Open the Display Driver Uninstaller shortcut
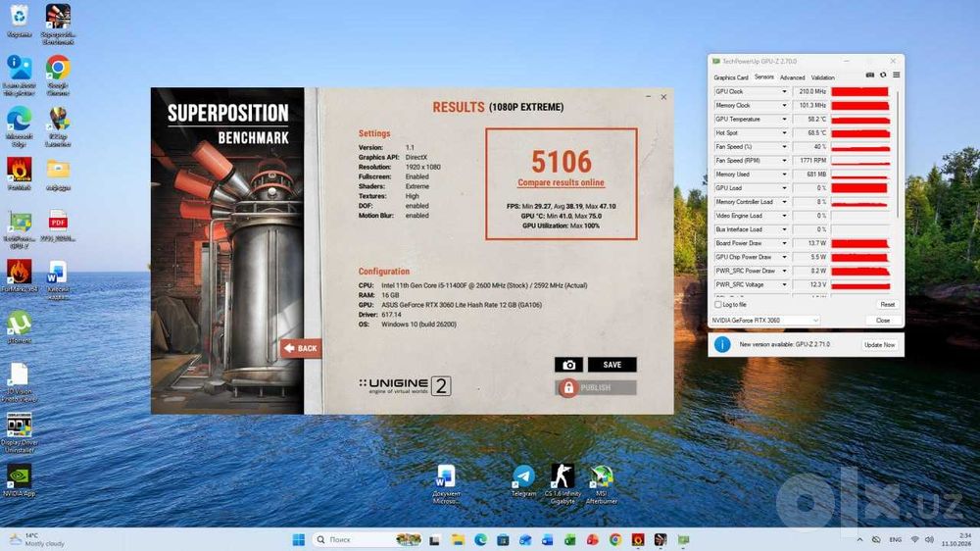980x551 pixels. [20, 432]
